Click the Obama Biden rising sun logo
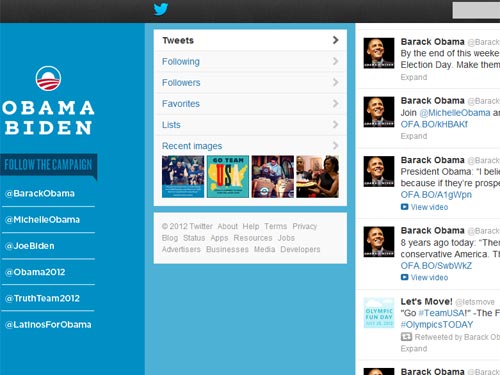Screen dimensions: 500x375 tap(48, 78)
